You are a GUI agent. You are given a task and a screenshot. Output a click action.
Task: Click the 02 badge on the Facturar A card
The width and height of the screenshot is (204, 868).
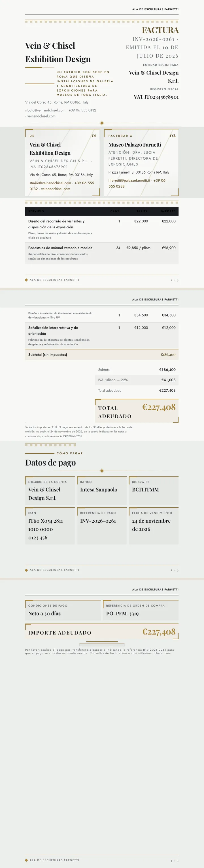(x=173, y=135)
